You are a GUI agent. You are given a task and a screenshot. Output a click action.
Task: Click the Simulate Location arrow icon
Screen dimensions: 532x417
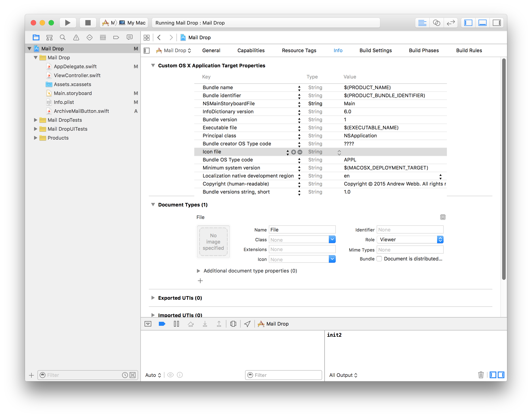(x=247, y=324)
